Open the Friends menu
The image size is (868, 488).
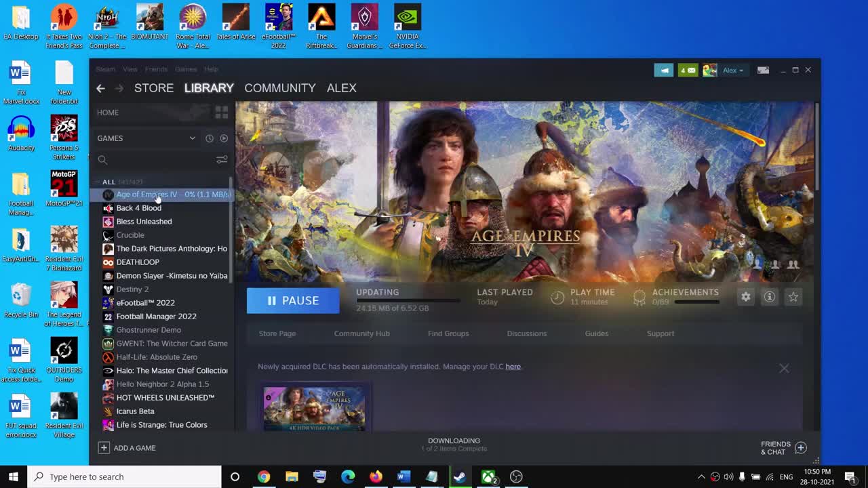156,69
